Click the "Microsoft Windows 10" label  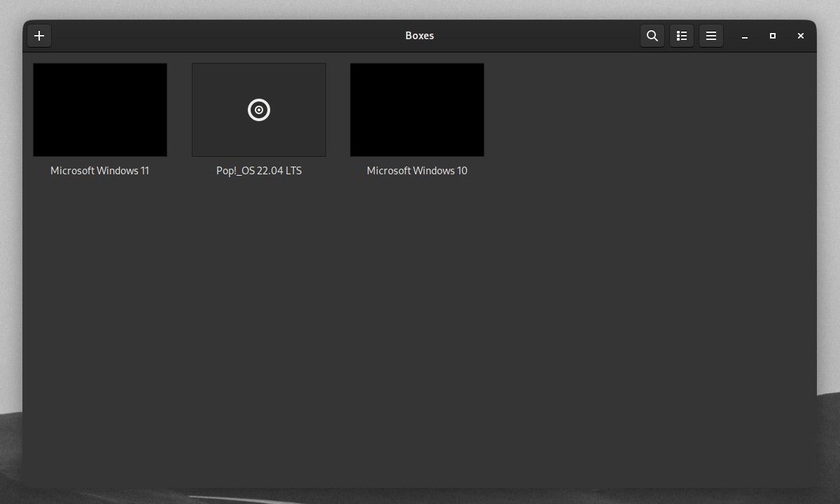point(417,171)
